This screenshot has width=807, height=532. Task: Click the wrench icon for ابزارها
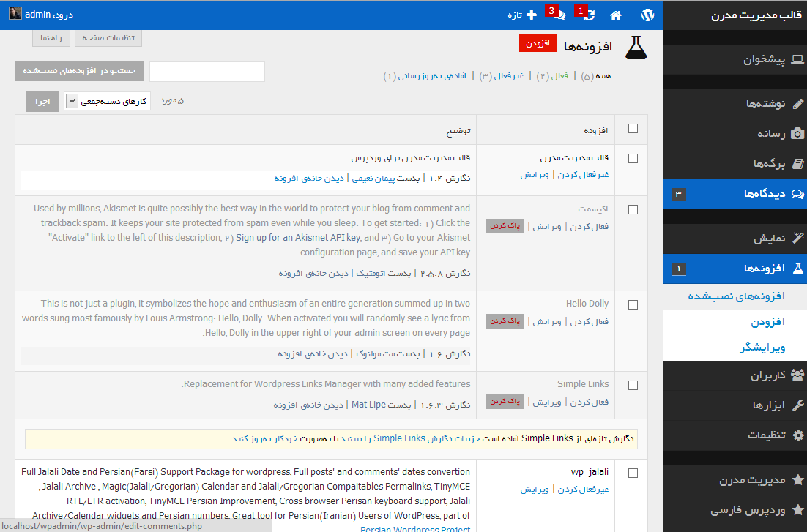[797, 405]
